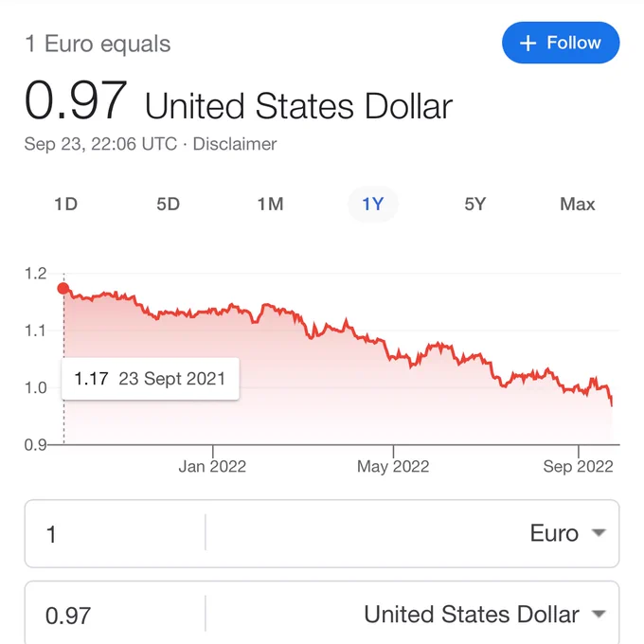Screen dimensions: 644x644
Task: Open the Euro currency dropdown arrow
Action: [x=599, y=532]
